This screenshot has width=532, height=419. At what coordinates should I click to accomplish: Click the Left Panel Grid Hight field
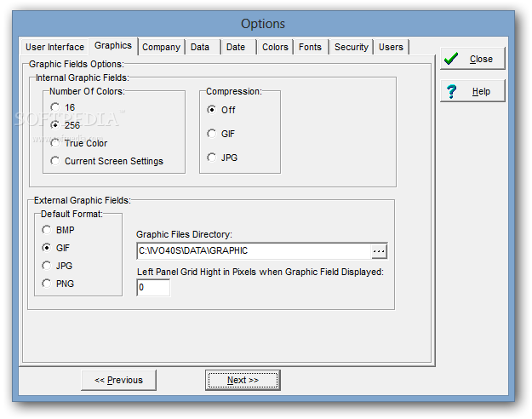click(x=153, y=287)
